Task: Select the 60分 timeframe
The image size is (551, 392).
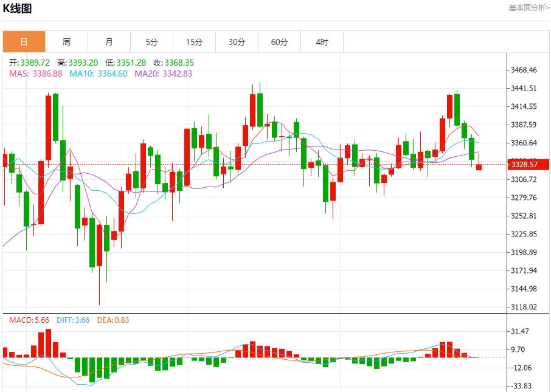Action: pyautogui.click(x=279, y=42)
